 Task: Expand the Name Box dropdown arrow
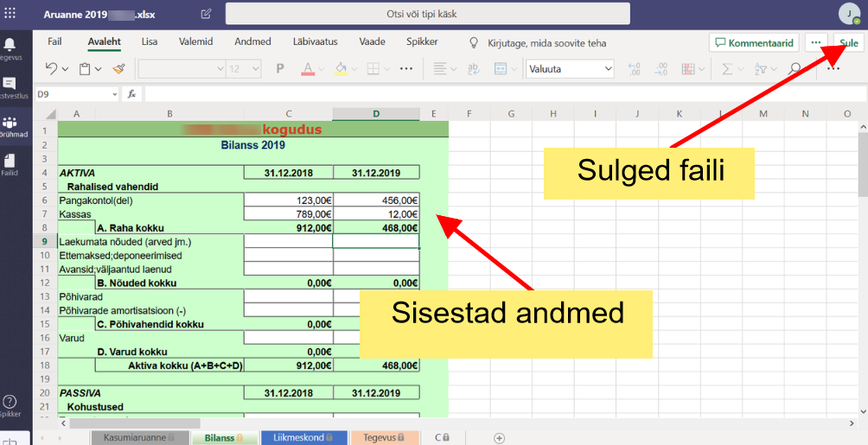coord(115,94)
